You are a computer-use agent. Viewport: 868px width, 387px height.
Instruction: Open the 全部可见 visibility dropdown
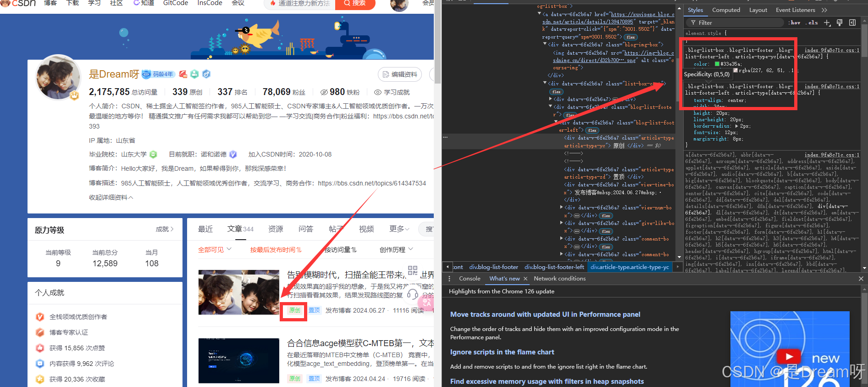coord(215,250)
